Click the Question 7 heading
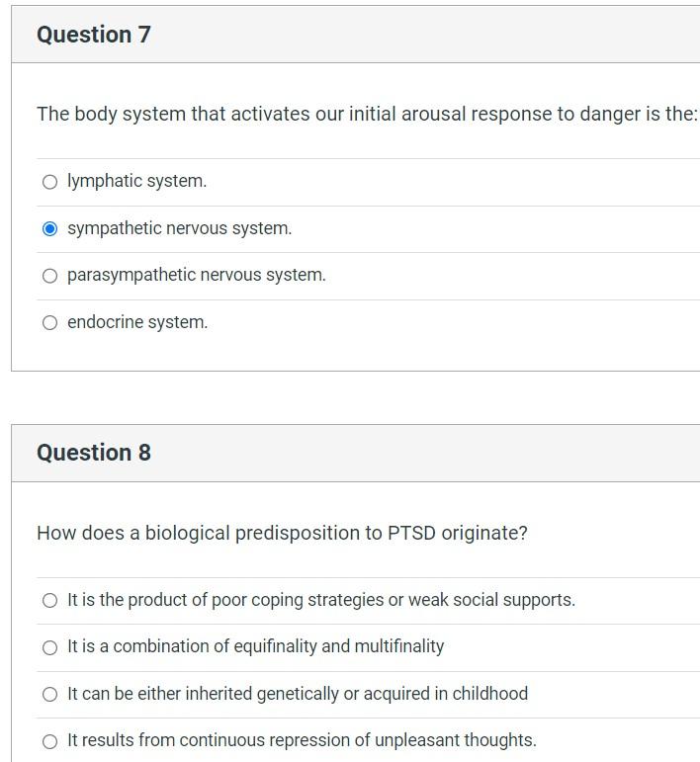The width and height of the screenshot is (700, 762). [x=94, y=35]
